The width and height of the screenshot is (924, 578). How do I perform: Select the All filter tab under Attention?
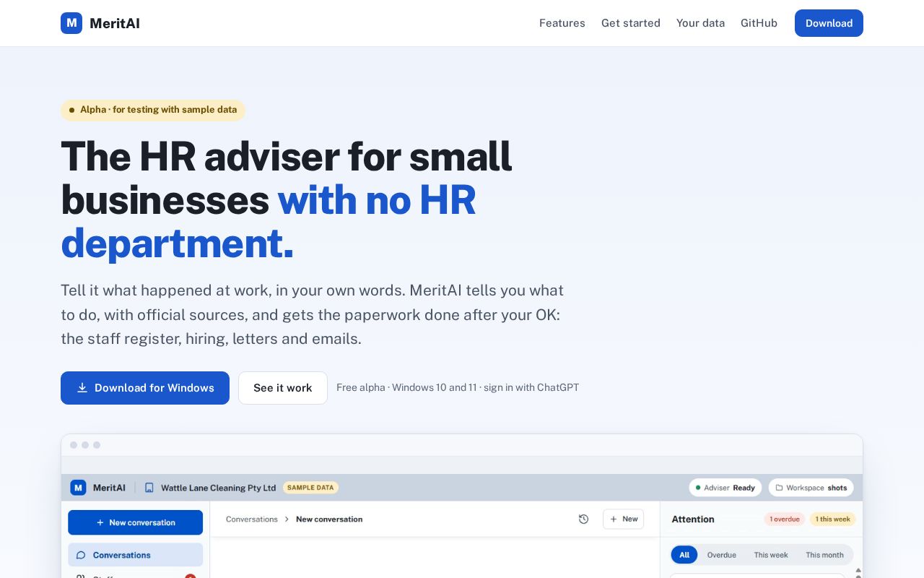(684, 555)
